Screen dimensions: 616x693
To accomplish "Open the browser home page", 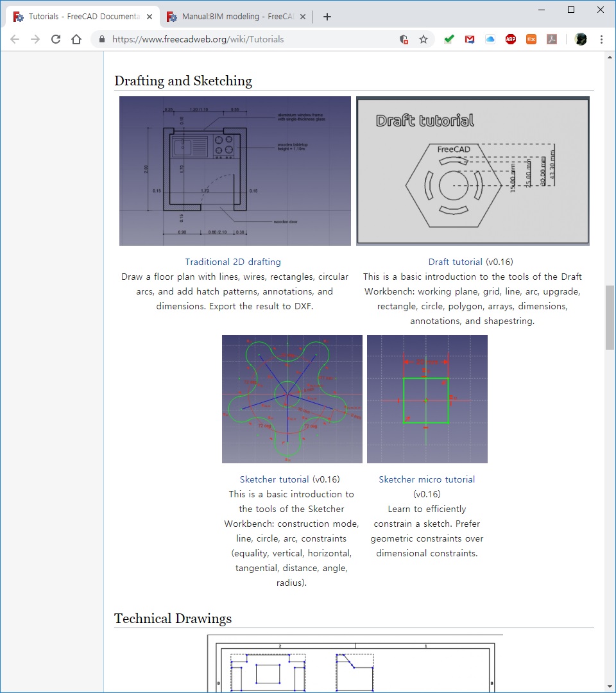I will pos(76,39).
